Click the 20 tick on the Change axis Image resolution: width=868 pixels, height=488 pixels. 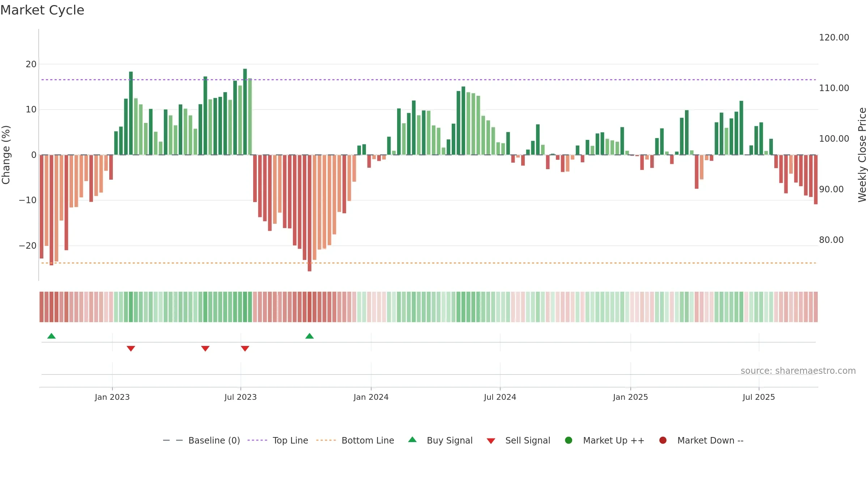31,64
